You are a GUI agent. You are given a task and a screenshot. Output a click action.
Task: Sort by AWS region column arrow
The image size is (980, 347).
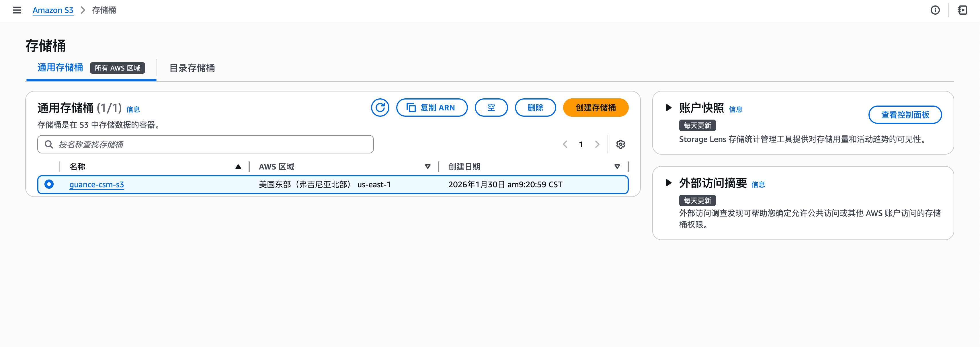coord(427,167)
